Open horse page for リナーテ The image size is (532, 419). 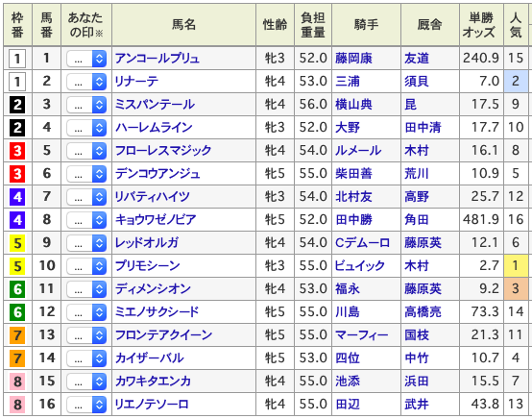pos(136,82)
